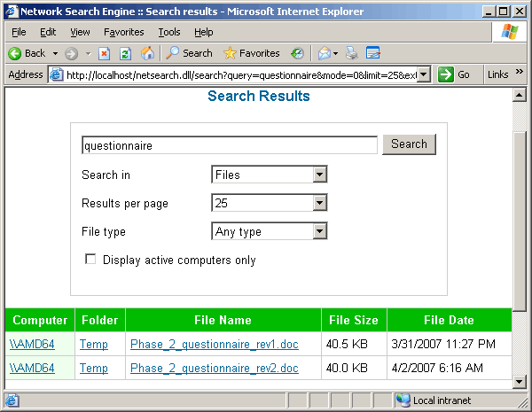Open the Favorites star toolbar button
The width and height of the screenshot is (532, 412).
[x=252, y=53]
